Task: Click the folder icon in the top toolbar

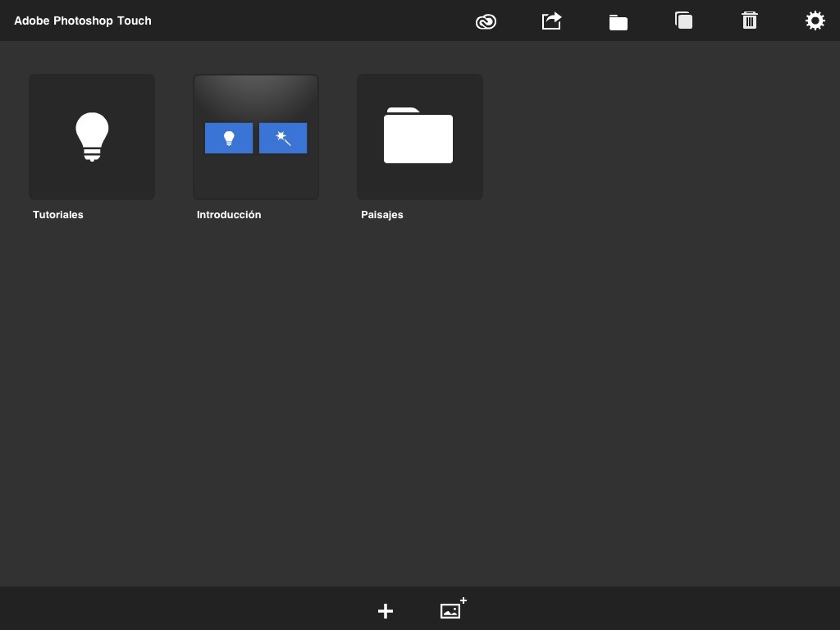Action: tap(618, 22)
